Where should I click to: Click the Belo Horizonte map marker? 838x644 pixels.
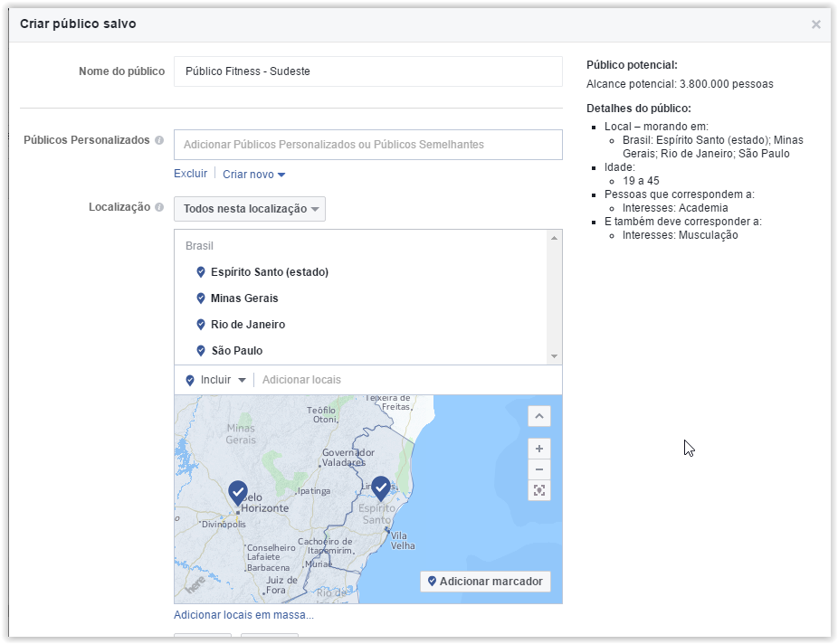238,492
